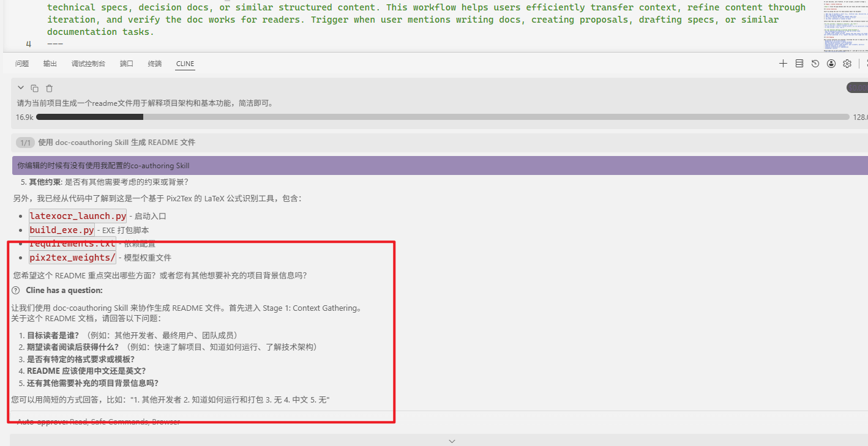Click the editor minimap
Image resolution: width=868 pixels, height=446 pixels.
(x=845, y=26)
